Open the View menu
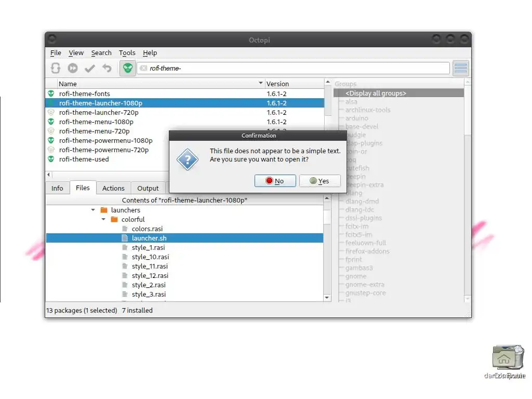The image size is (532, 399). 76,52
